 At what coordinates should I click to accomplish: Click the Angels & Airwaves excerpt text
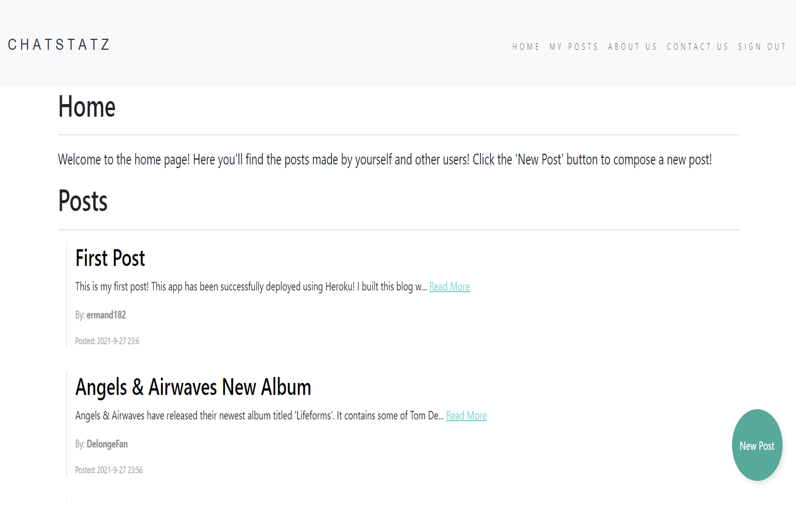pos(259,416)
